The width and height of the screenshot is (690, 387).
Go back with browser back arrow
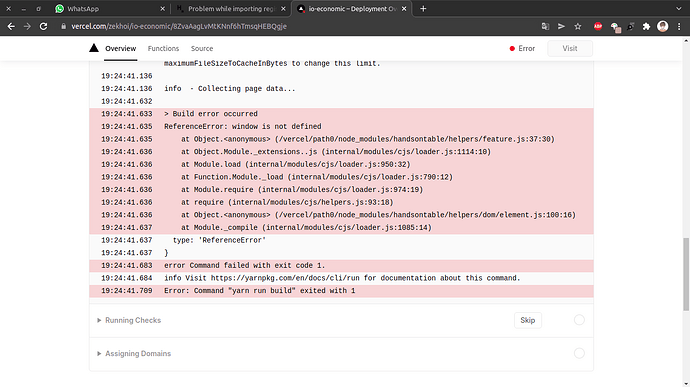click(11, 26)
